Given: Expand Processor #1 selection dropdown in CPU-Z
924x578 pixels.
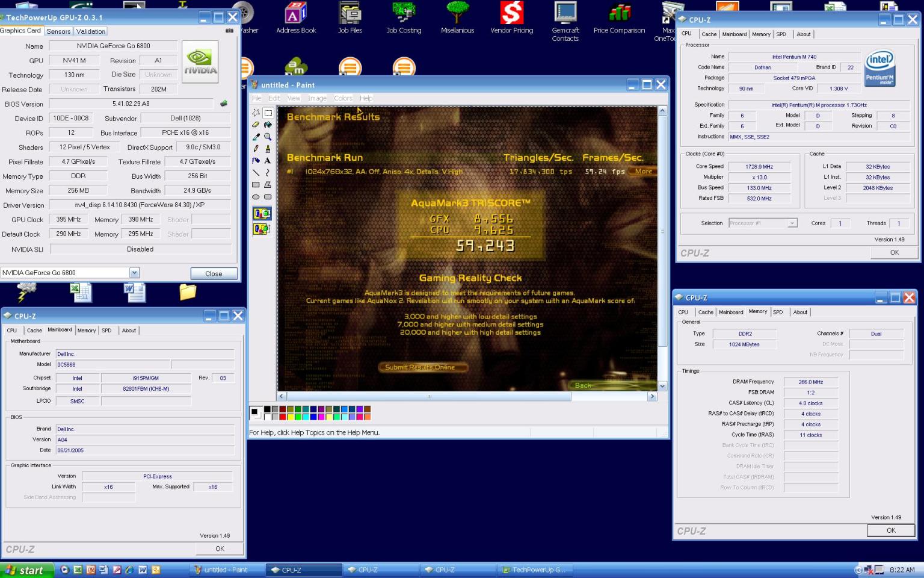Looking at the screenshot, I should tap(792, 223).
